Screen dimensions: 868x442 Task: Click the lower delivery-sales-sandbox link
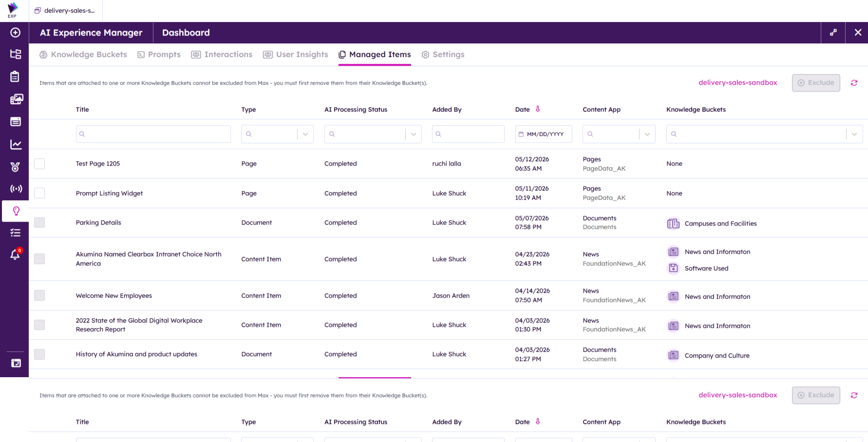738,395
